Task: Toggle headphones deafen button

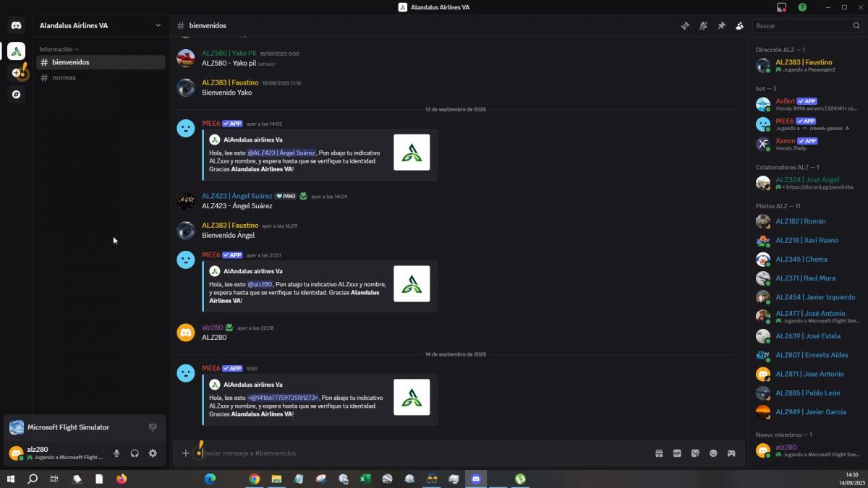Action: click(135, 453)
